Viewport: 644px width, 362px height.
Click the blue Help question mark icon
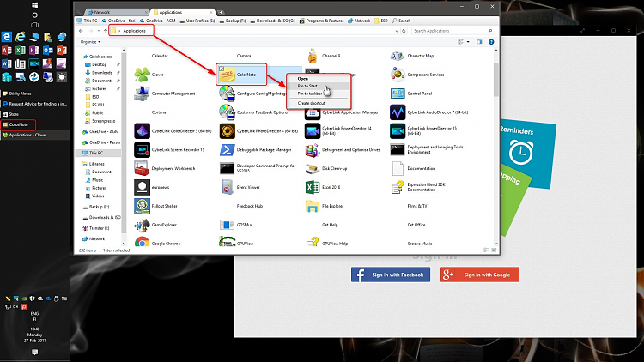point(491,42)
